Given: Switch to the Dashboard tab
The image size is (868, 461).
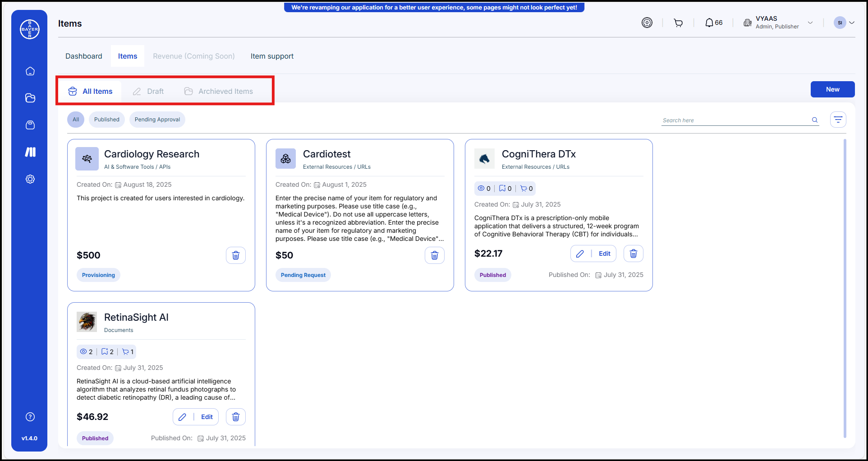Looking at the screenshot, I should point(84,56).
